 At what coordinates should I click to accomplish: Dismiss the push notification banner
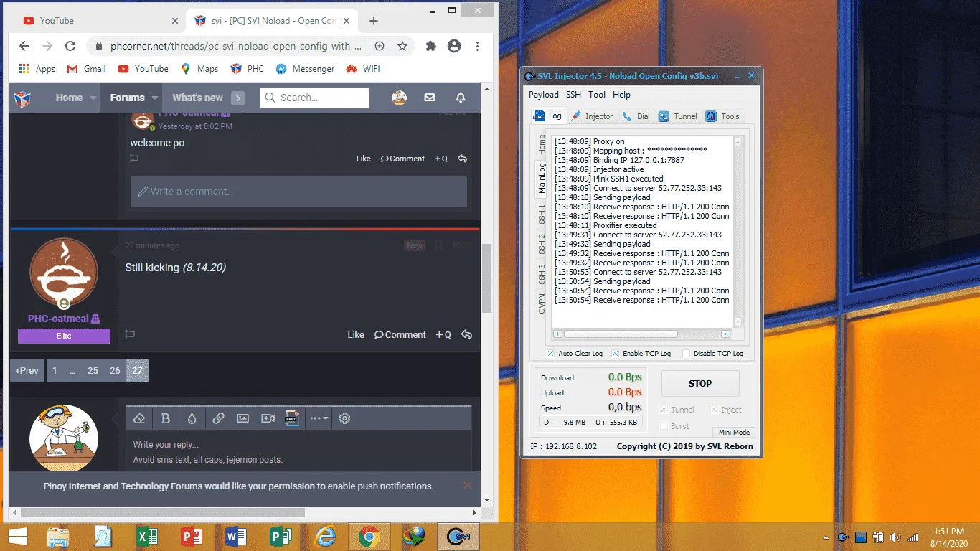click(x=467, y=486)
